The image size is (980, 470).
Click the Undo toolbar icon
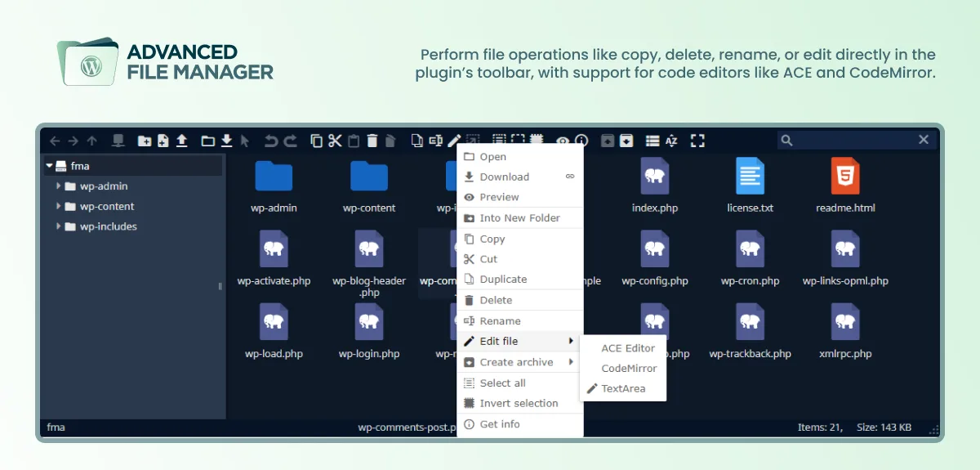tap(271, 141)
